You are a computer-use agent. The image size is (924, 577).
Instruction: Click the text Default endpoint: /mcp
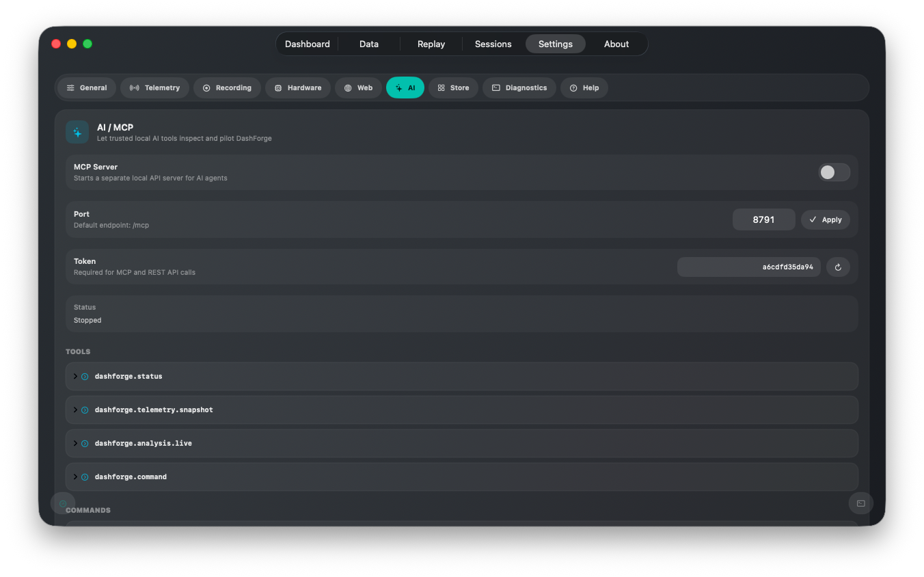[111, 226]
